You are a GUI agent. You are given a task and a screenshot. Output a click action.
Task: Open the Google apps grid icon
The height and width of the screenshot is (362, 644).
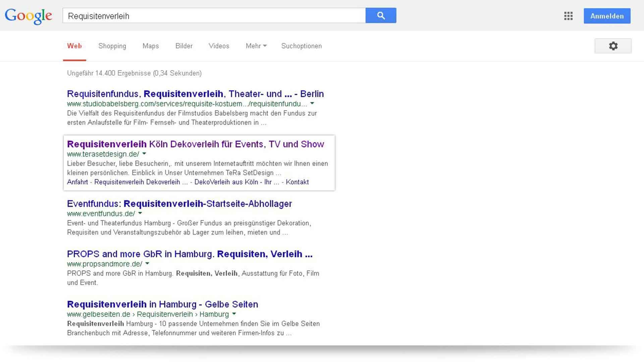click(568, 16)
